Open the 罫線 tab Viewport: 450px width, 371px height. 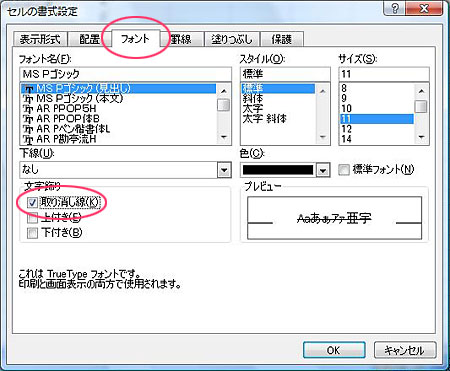(x=182, y=39)
